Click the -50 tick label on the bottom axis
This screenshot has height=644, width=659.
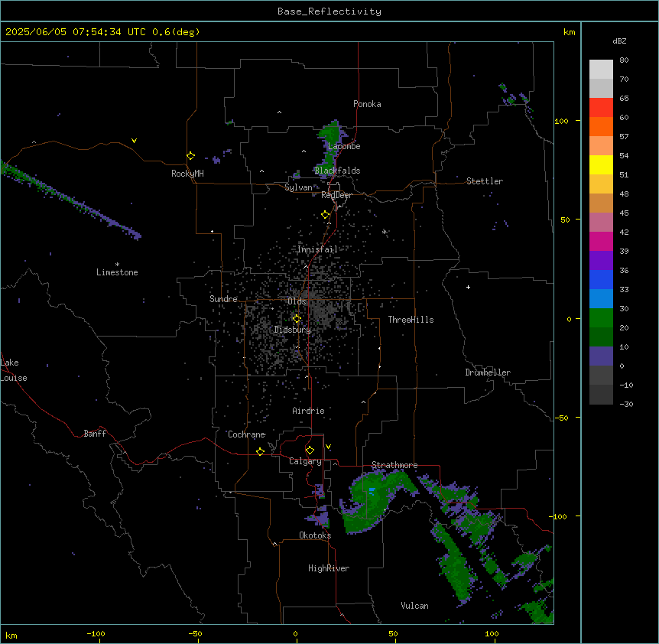[x=195, y=633]
